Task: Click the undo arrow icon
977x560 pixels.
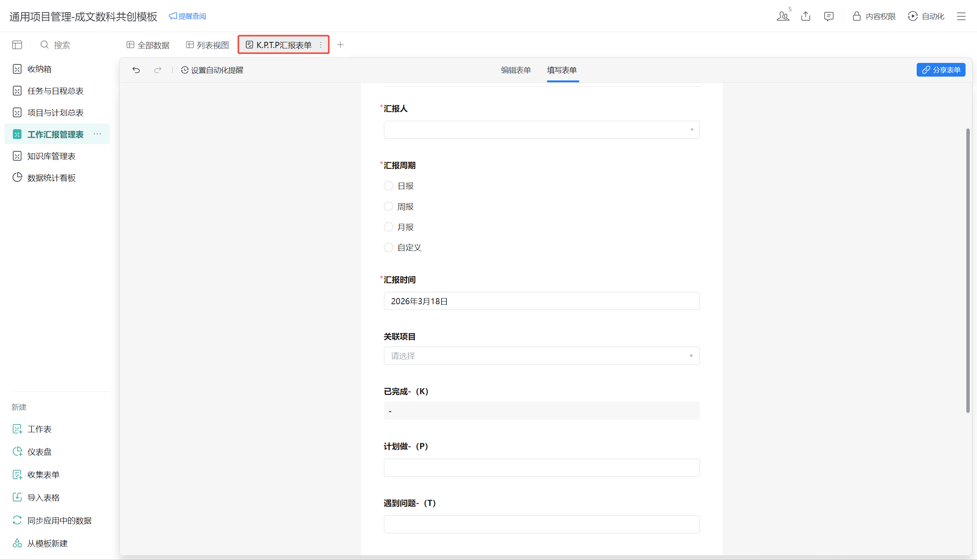Action: (136, 70)
